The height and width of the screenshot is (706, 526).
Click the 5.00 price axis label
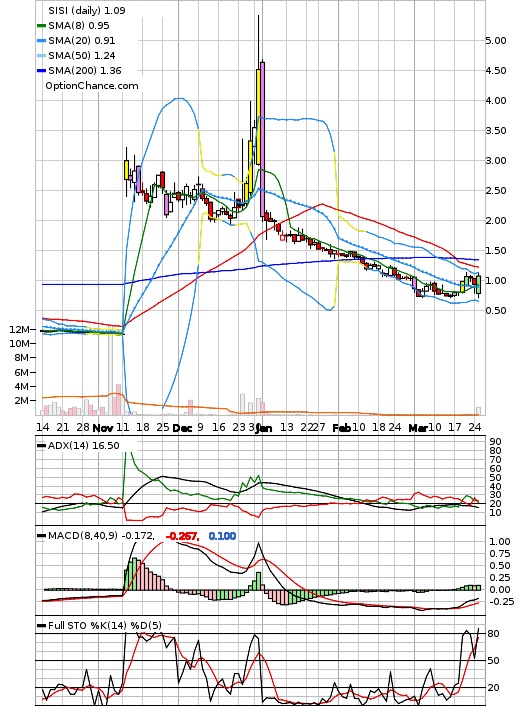496,41
